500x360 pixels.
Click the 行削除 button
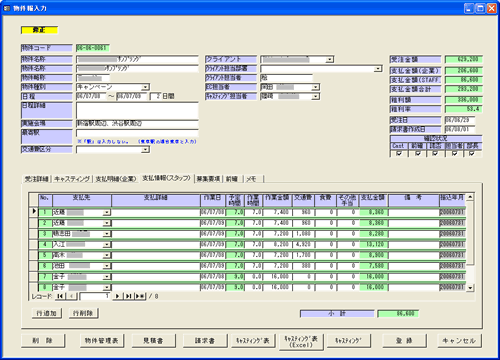tap(83, 313)
